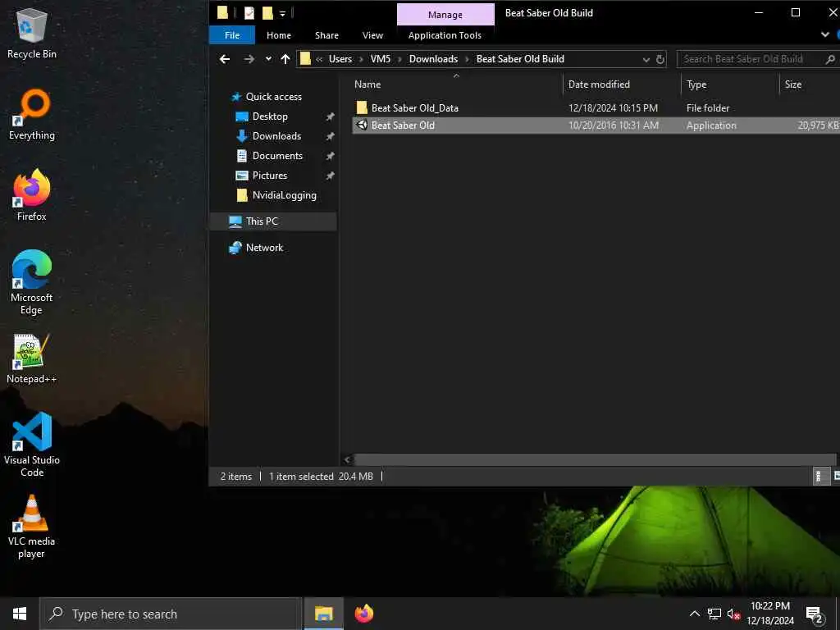Click the 20,975 KB size cell
Image resolution: width=840 pixels, height=630 pixels.
pyautogui.click(x=818, y=125)
